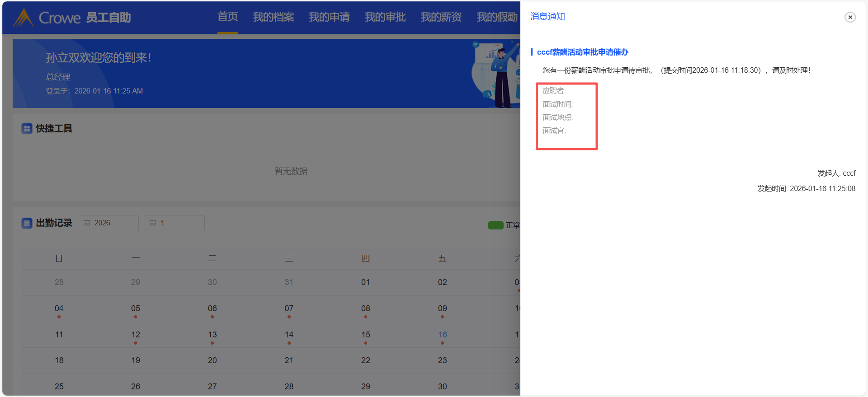The image size is (868, 397).
Task: Click calendar icon in month 1 field
Action: (x=153, y=223)
